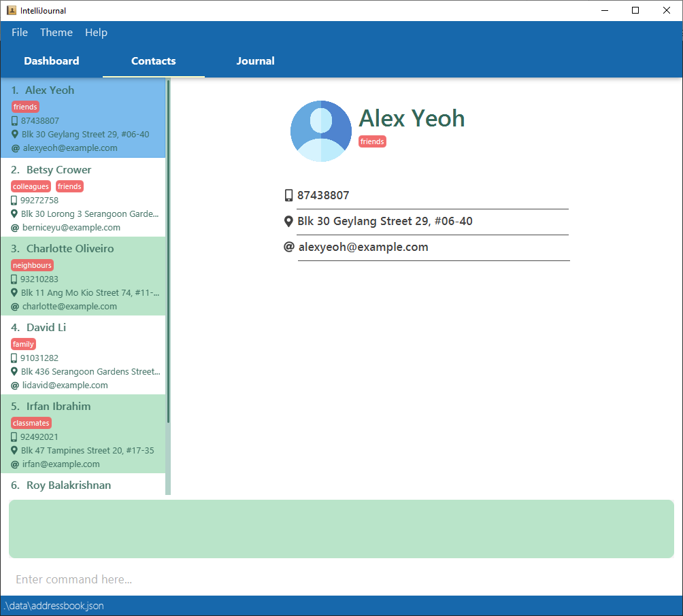Click the green command result display box
Screen dimensions: 683x616
341,529
